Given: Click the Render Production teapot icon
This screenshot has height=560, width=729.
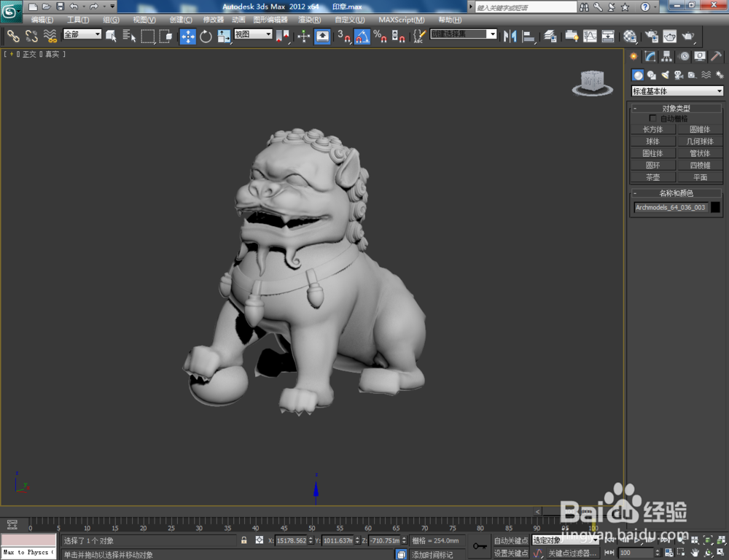Looking at the screenshot, I should [688, 36].
